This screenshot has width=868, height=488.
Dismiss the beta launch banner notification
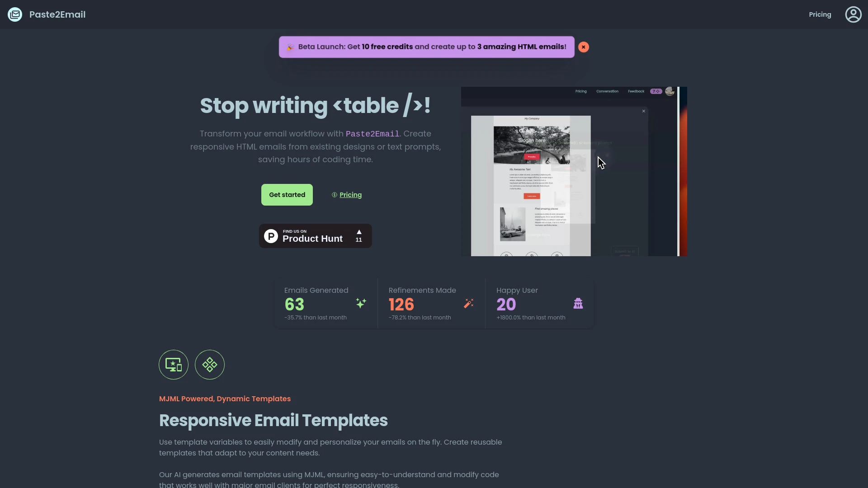(584, 47)
